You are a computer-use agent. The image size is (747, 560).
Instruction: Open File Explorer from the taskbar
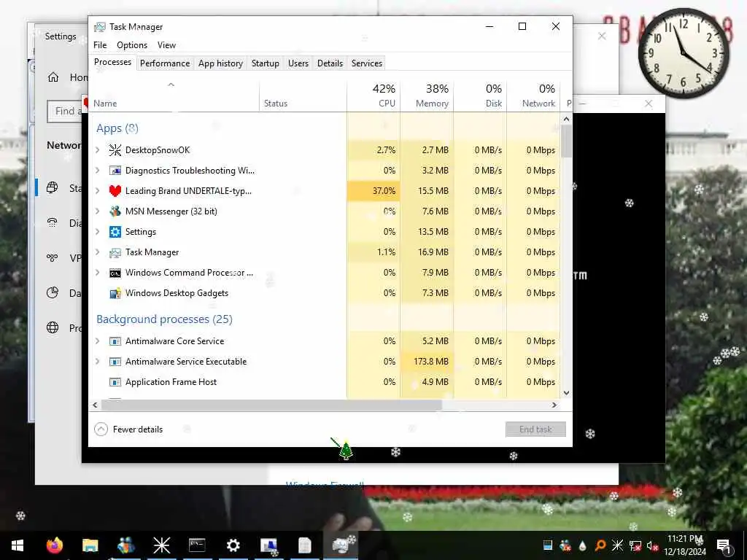pos(90,545)
